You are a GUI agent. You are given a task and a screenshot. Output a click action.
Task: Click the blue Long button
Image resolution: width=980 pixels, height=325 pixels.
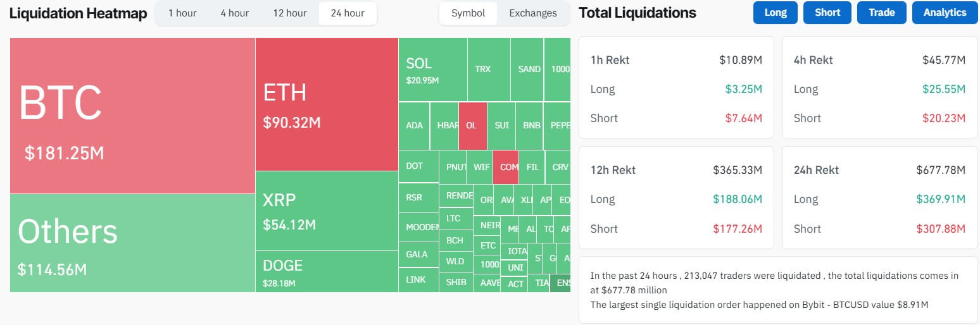(776, 13)
